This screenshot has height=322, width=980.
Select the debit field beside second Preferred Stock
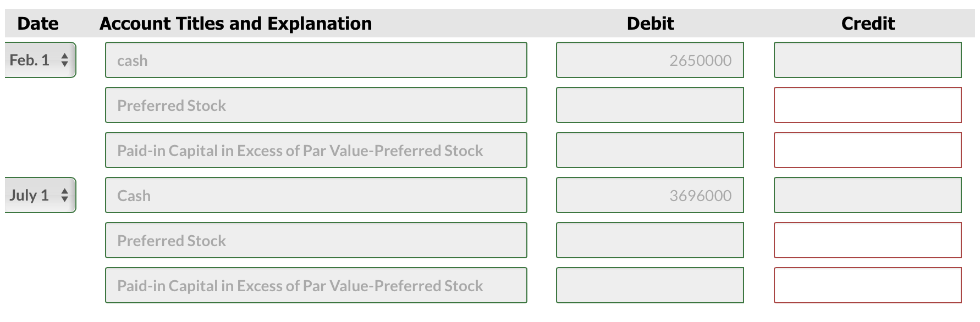point(650,240)
